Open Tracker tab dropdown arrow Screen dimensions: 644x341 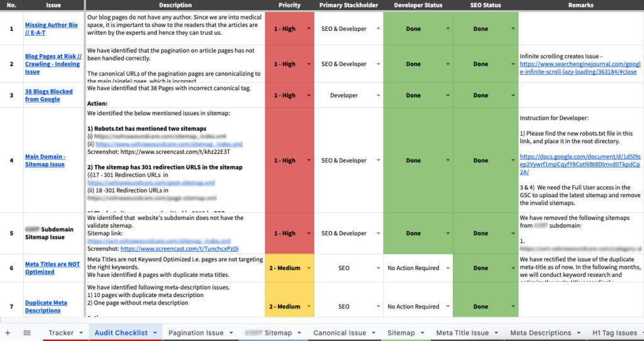tap(81, 333)
